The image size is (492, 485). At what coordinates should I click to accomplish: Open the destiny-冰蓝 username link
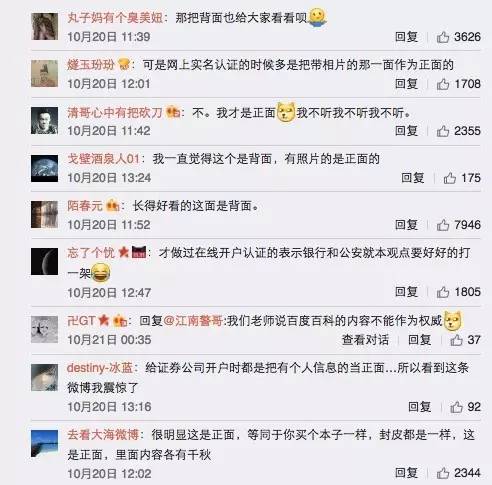coord(100,368)
